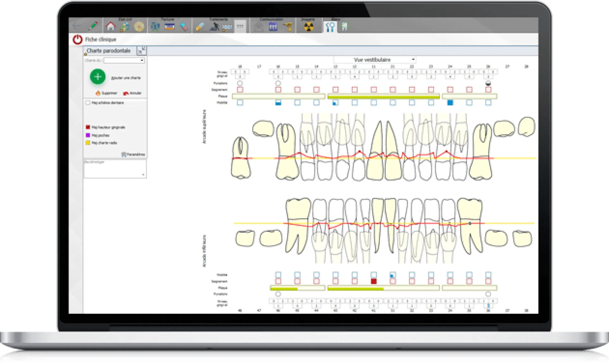Click the house icon in the toolbar
Image resolution: width=609 pixels, height=364 pixels.
tap(110, 26)
